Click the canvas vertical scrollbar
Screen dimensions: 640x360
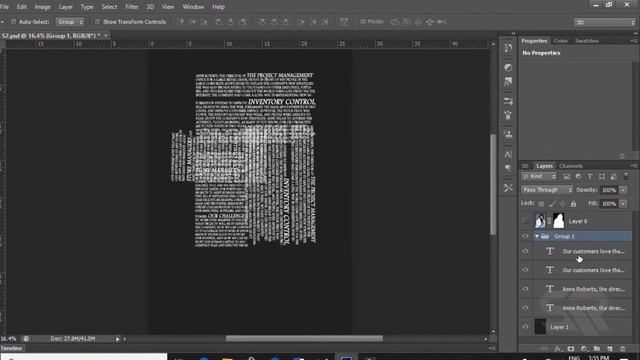pyautogui.click(x=493, y=184)
